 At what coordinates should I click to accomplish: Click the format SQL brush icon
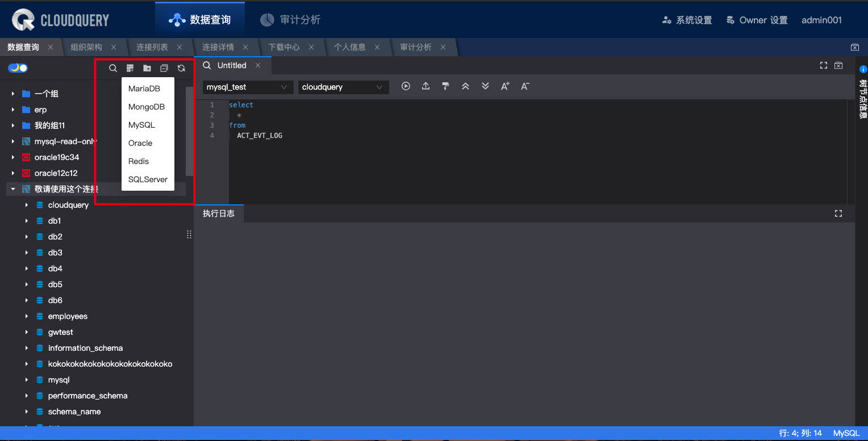(445, 86)
